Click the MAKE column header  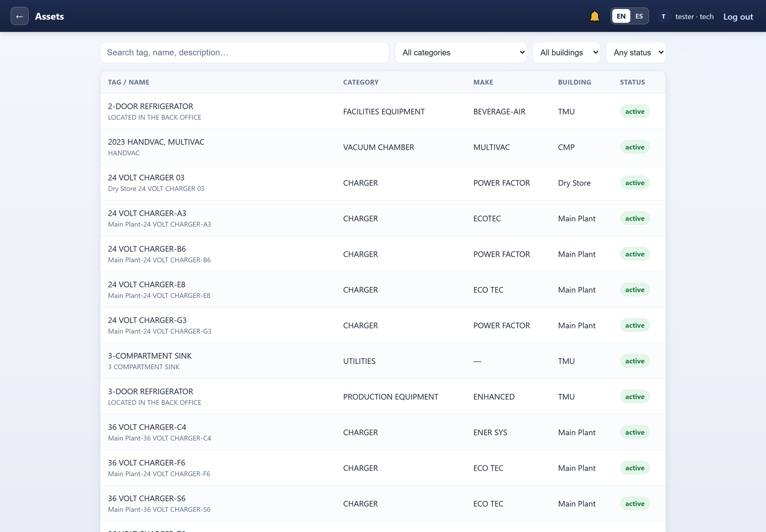click(483, 82)
